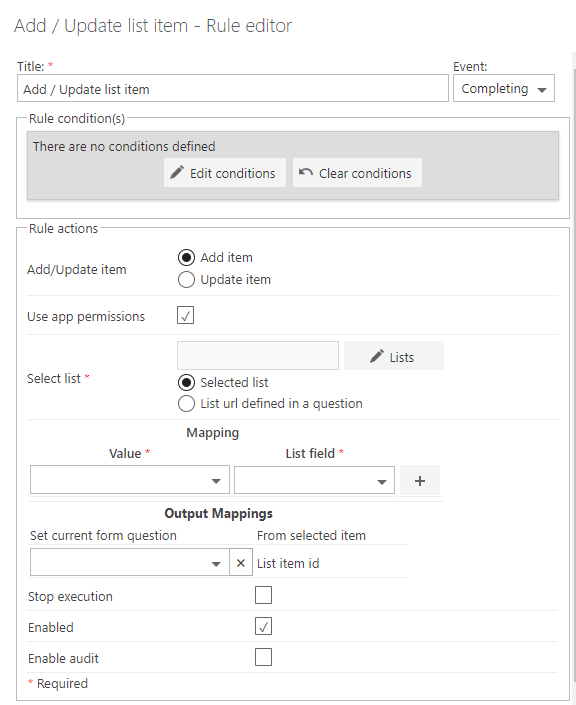Click the 'Output Mappings' heading
Viewport: 576px width, 705px height.
tap(219, 513)
